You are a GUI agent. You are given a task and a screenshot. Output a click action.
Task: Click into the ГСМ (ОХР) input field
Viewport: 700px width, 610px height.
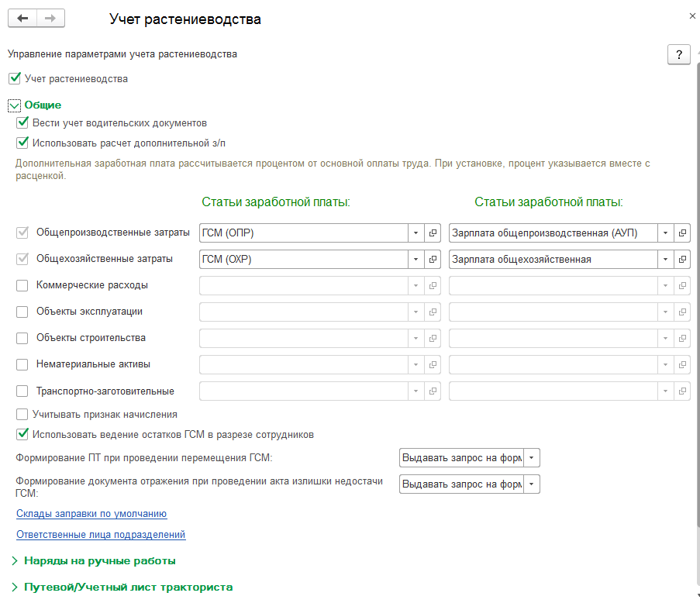pos(304,259)
